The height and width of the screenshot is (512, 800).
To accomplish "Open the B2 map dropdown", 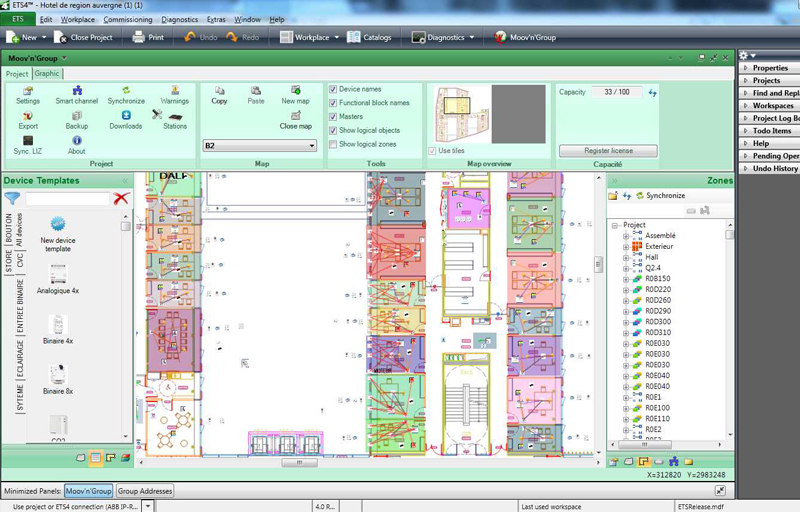I will [260, 146].
